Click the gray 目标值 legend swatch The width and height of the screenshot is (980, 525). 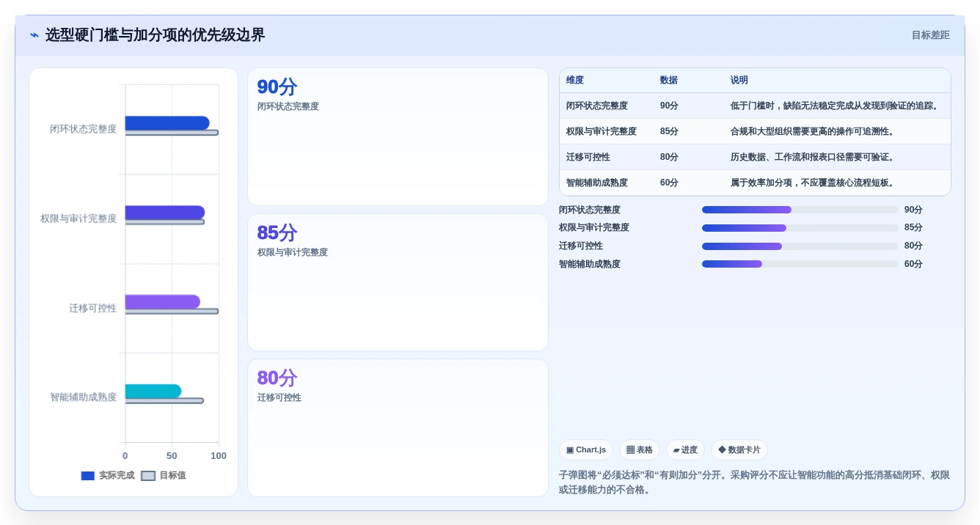pyautogui.click(x=148, y=475)
